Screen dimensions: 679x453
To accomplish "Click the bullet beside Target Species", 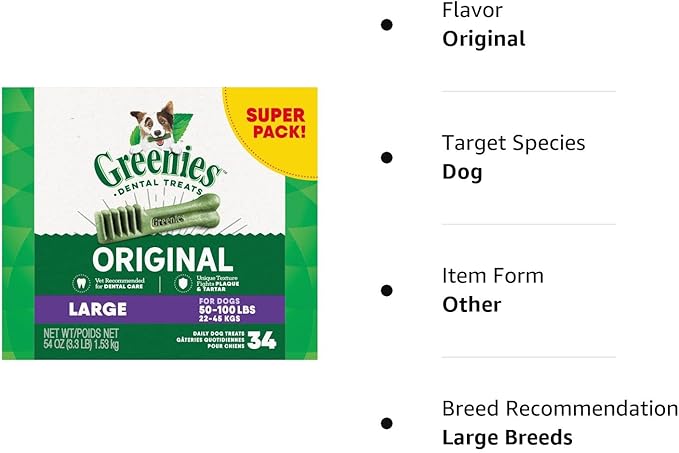I will click(386, 158).
